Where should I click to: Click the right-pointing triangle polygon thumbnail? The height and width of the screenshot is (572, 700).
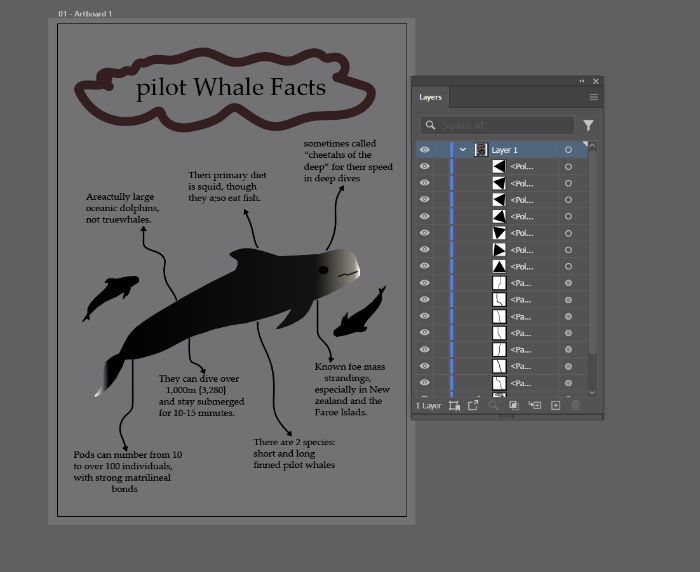coord(499,250)
